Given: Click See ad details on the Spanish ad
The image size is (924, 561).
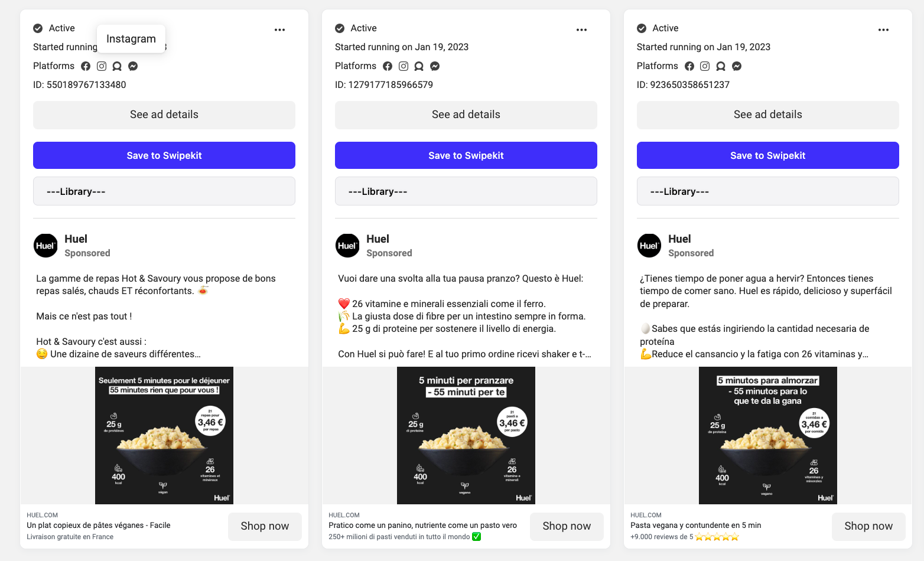Looking at the screenshot, I should click(x=767, y=115).
